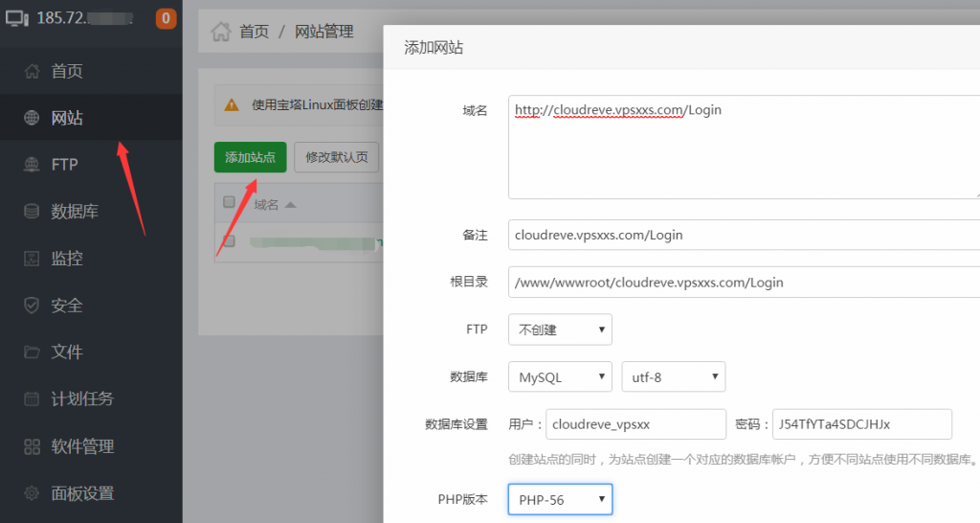This screenshot has width=980, height=523.
Task: Click the server monitor icon beside IP address
Action: click(x=17, y=18)
